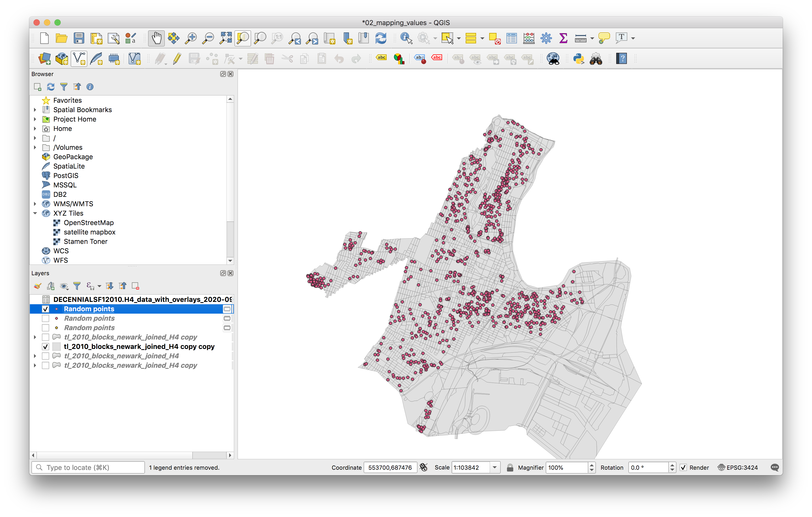This screenshot has height=517, width=812.
Task: Select the DECENNIALSF12010 table layer
Action: [x=142, y=299]
